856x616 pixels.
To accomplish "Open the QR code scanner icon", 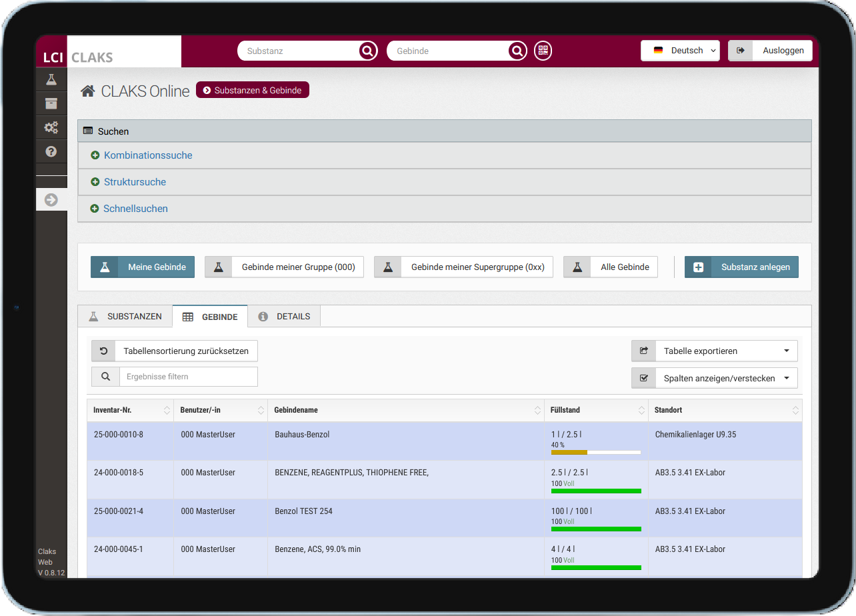I will 543,51.
